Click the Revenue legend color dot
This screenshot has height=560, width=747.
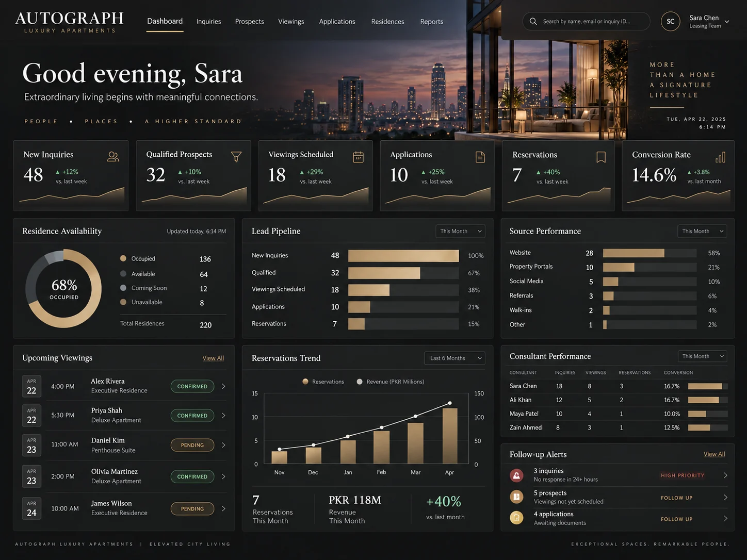pos(360,382)
